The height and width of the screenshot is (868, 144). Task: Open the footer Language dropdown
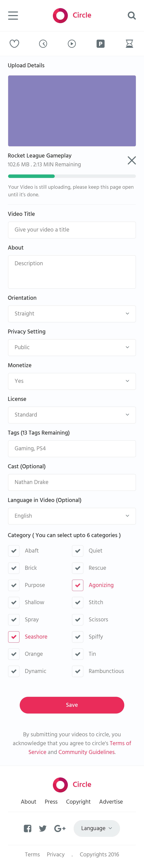point(97,828)
